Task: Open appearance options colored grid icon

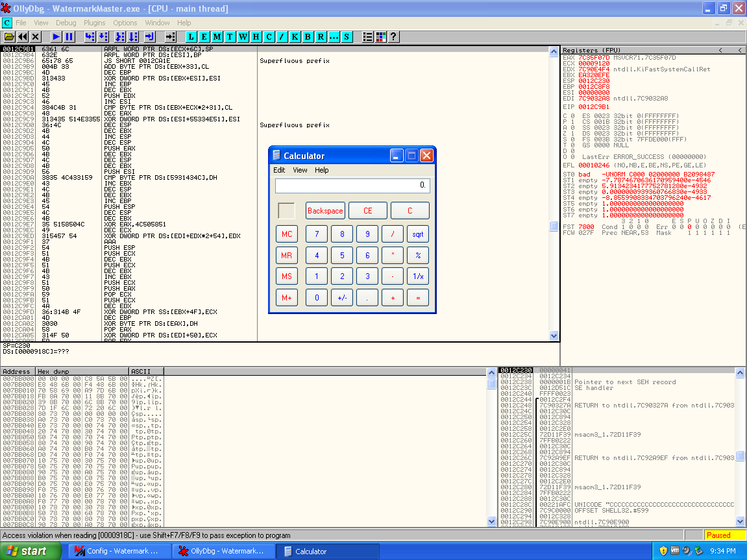Action: [381, 37]
